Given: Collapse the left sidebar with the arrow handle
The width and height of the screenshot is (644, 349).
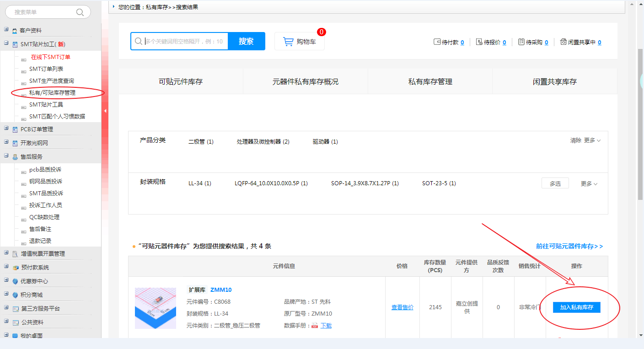Looking at the screenshot, I should (x=105, y=111).
